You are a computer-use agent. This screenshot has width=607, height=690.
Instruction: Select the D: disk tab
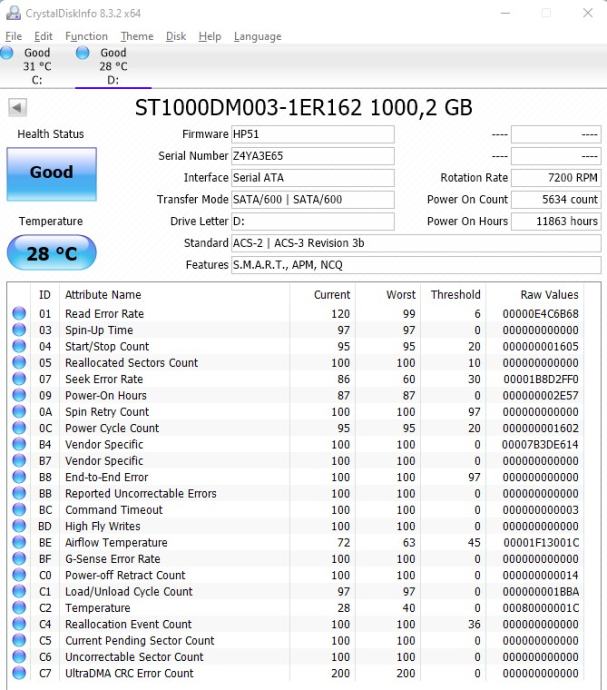(x=113, y=66)
